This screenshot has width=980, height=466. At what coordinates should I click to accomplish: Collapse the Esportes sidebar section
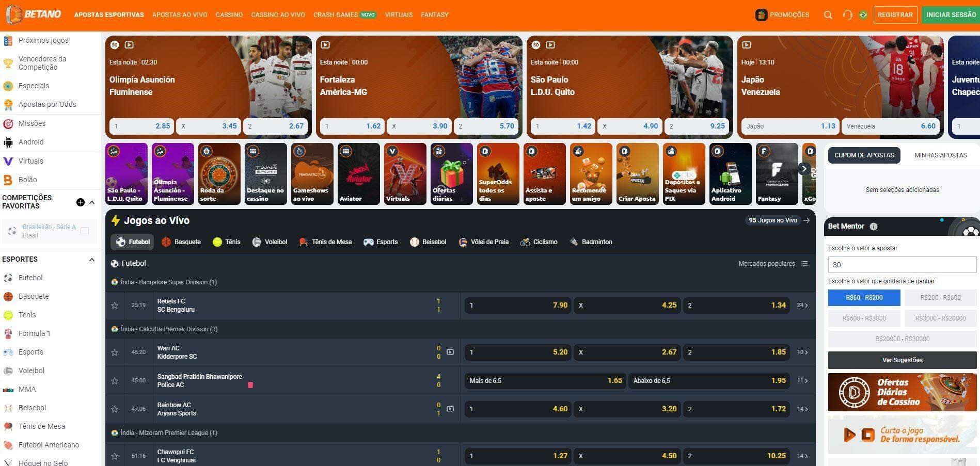92,260
